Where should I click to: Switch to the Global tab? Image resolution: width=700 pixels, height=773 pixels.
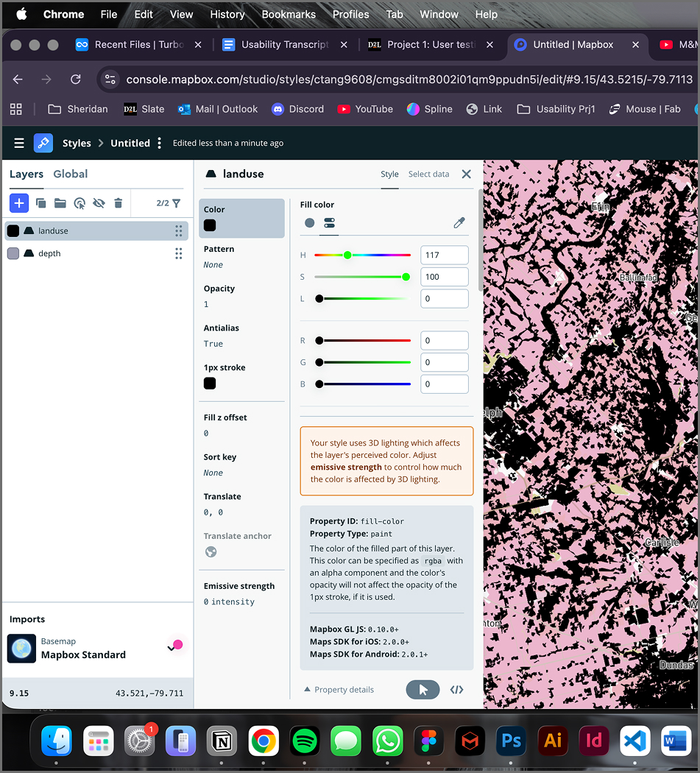pyautogui.click(x=71, y=174)
